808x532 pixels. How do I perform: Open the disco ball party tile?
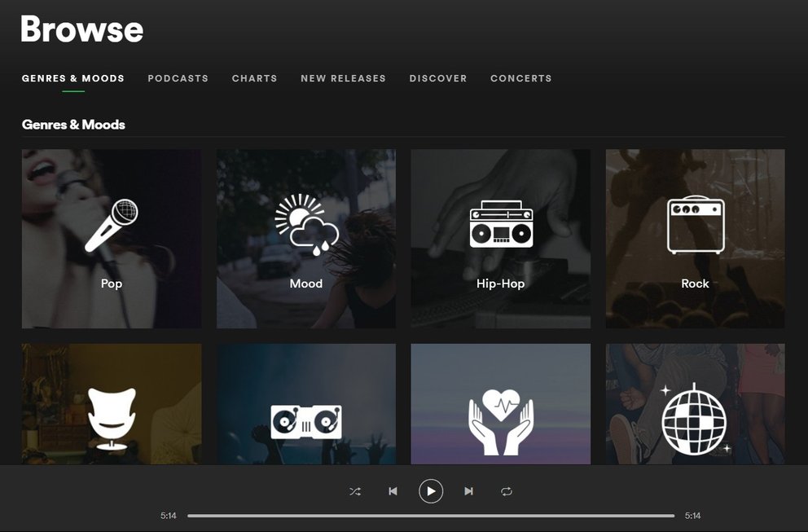coord(695,404)
